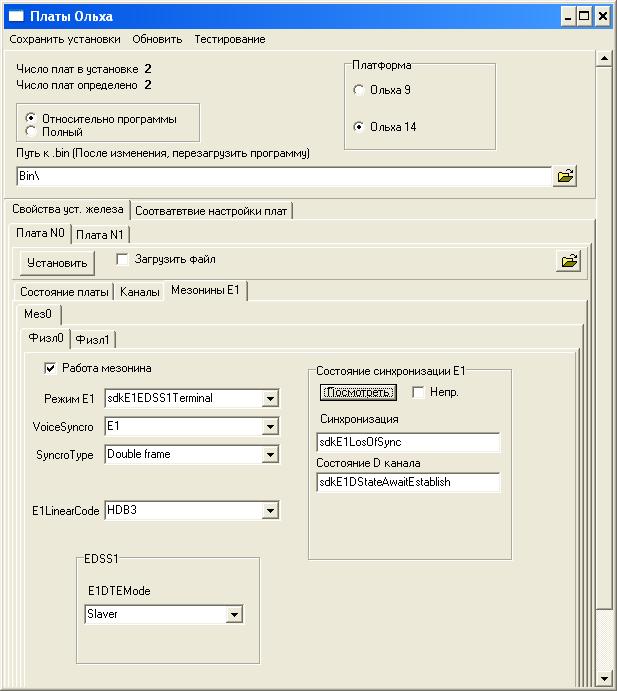The image size is (617, 691).
Task: Switch to Физл1 tab
Action: (92, 340)
